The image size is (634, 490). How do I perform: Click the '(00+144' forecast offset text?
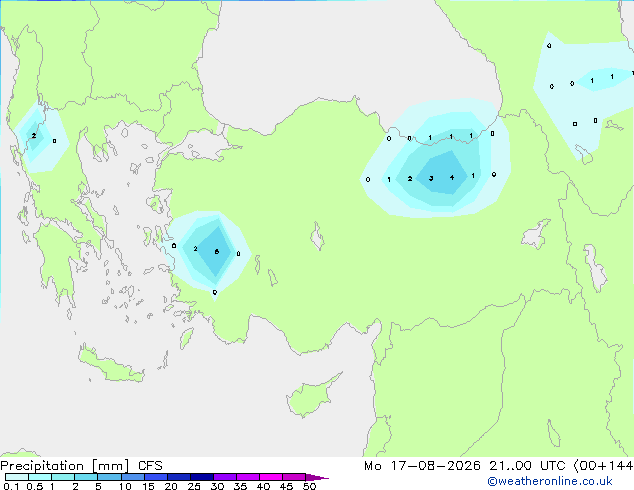coord(603,466)
